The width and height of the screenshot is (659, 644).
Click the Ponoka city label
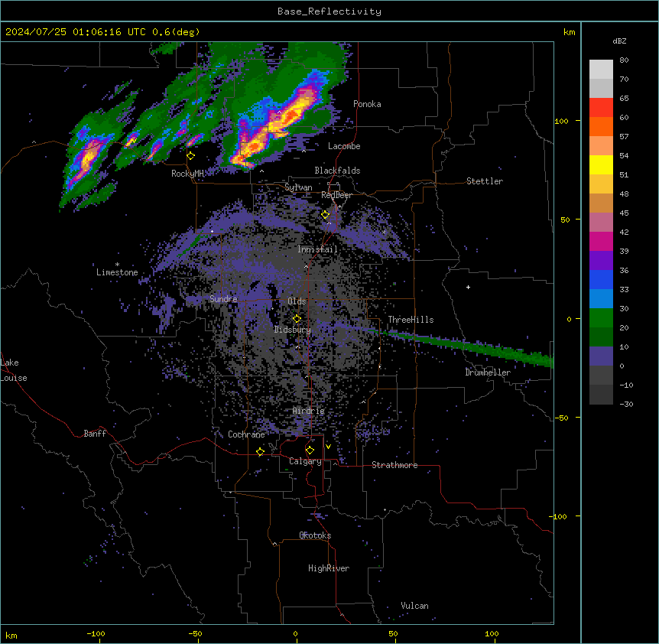point(367,104)
